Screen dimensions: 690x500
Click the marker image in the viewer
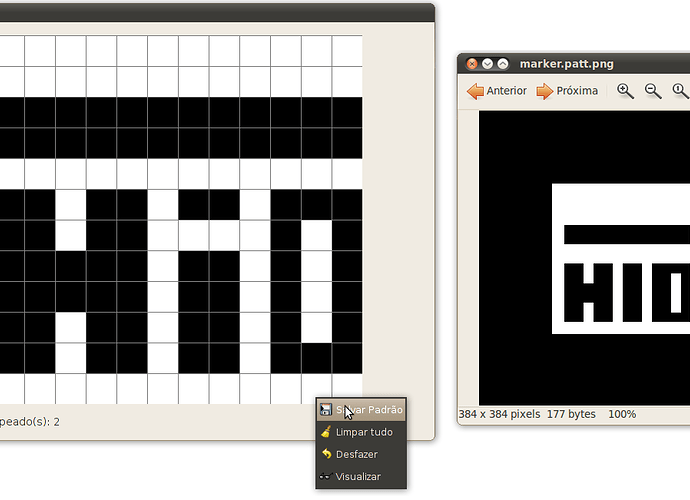584,258
